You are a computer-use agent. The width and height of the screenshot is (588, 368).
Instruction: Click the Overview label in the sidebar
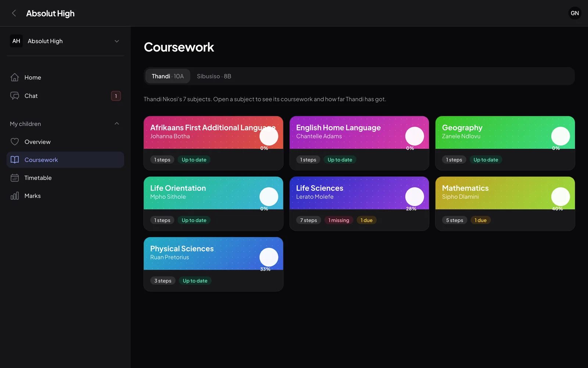(x=37, y=142)
